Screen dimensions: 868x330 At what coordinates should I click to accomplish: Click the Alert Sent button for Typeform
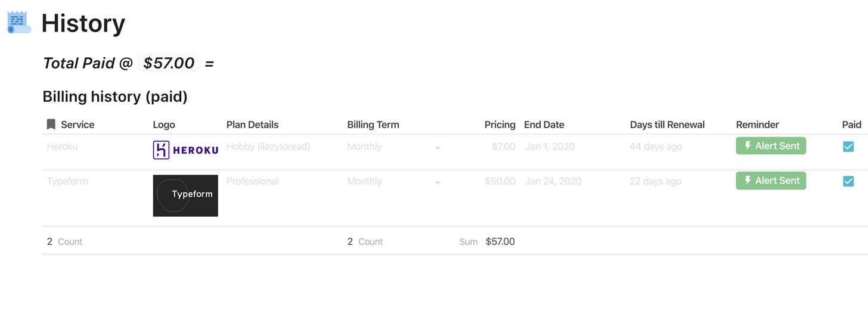pyautogui.click(x=771, y=180)
